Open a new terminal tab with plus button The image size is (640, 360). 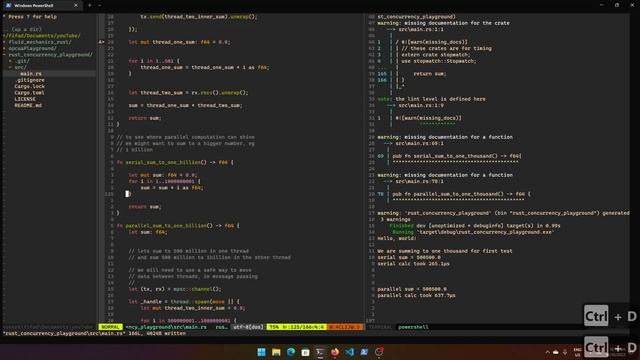(x=90, y=5)
